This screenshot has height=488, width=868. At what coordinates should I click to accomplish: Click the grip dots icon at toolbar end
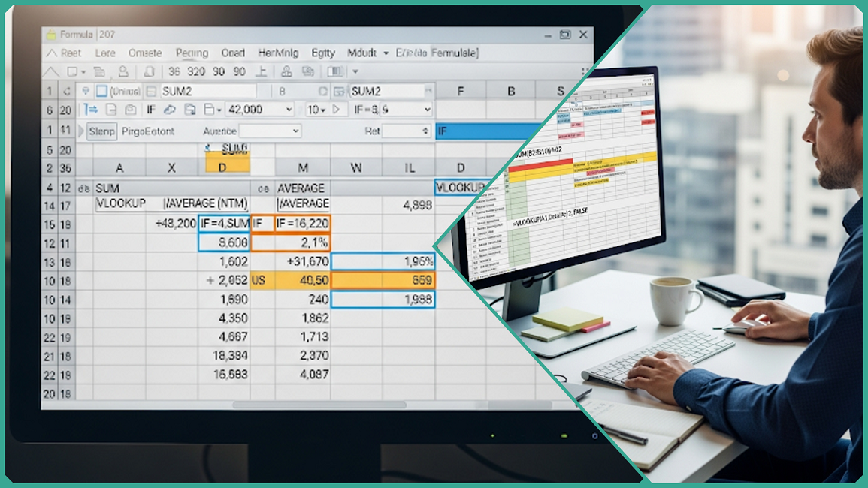point(585,71)
